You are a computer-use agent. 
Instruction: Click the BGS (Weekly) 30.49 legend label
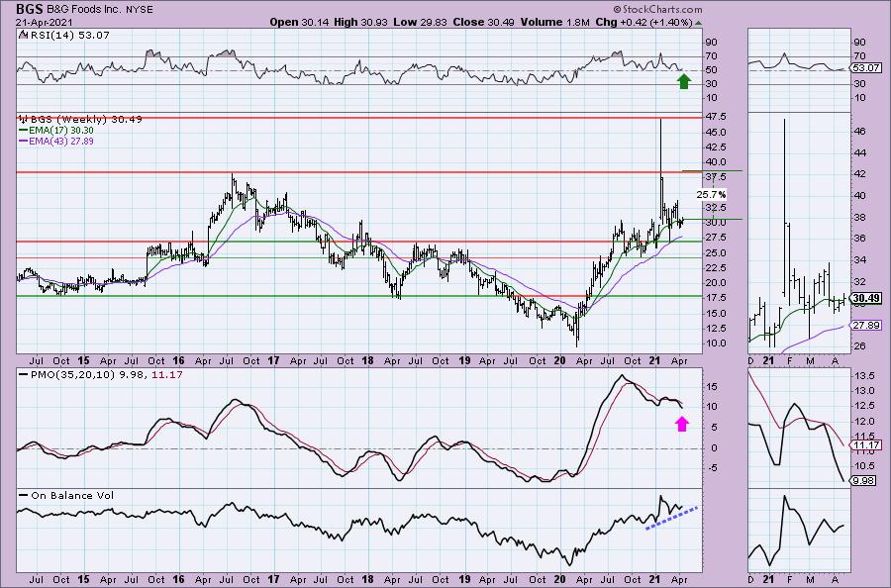coord(81,120)
